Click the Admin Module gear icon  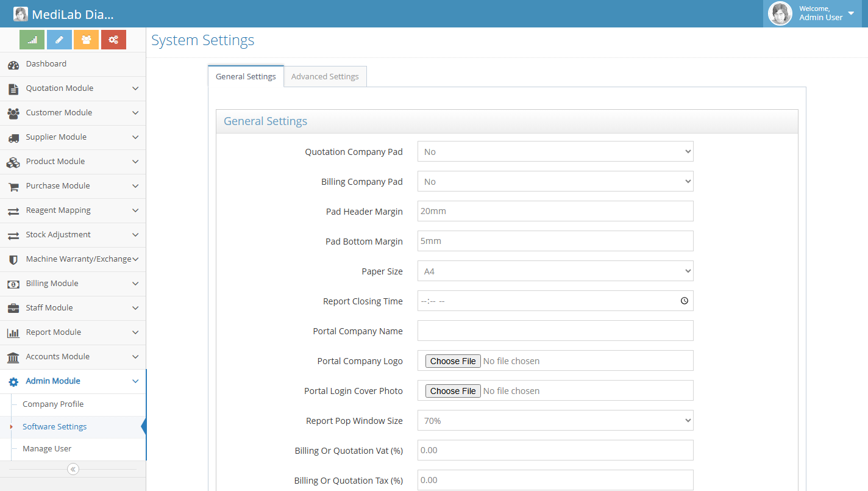(x=13, y=382)
